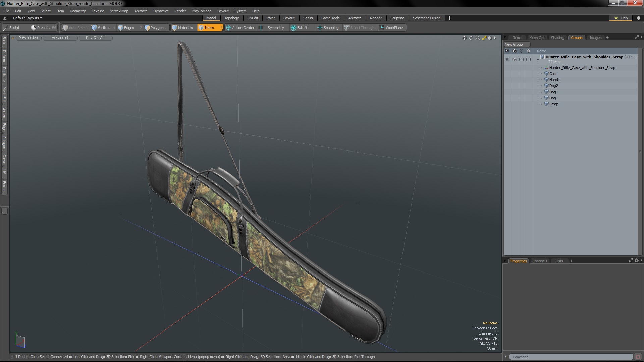Image resolution: width=644 pixels, height=362 pixels.
Task: Click the red record button beside Command field
Action: 638,357
